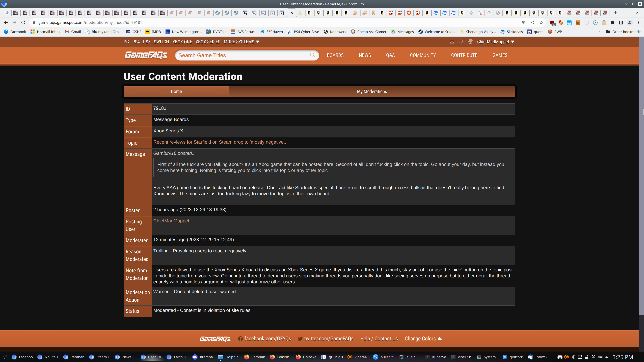Image resolution: width=644 pixels, height=362 pixels.
Task: Click the trophy icon near username
Action: point(470,42)
